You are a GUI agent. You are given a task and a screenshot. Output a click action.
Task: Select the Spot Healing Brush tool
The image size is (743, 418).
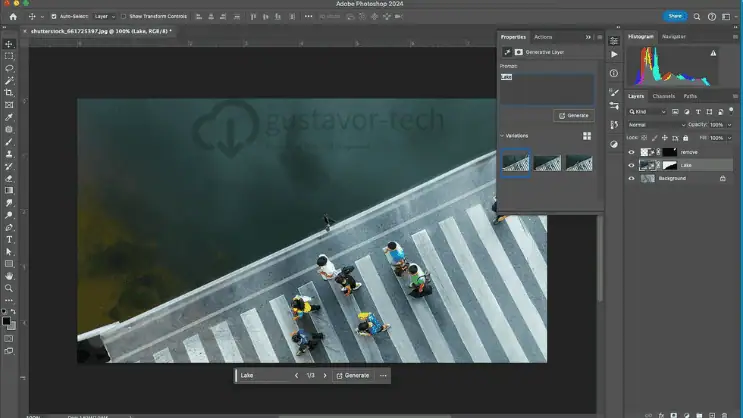[x=9, y=129]
